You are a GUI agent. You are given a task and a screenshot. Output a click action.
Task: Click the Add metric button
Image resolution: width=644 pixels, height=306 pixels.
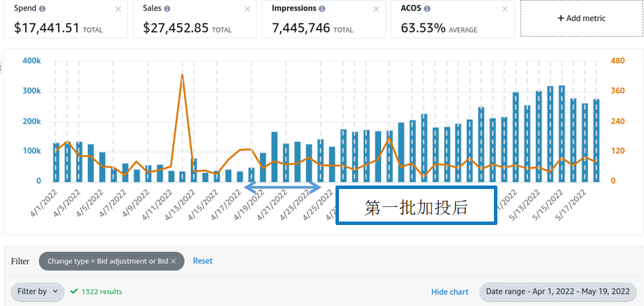click(581, 18)
